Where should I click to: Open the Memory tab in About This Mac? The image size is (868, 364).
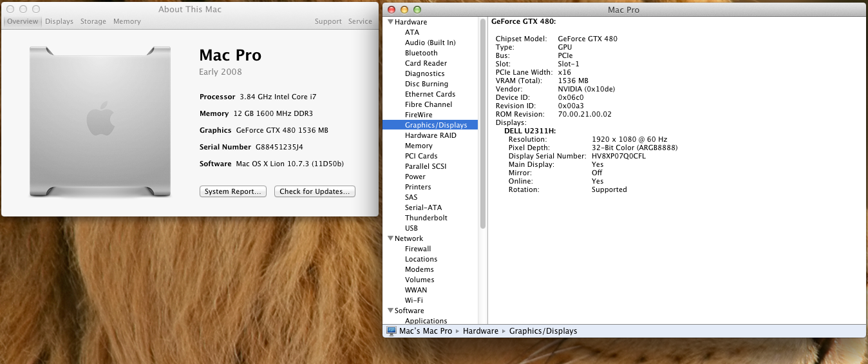click(127, 21)
